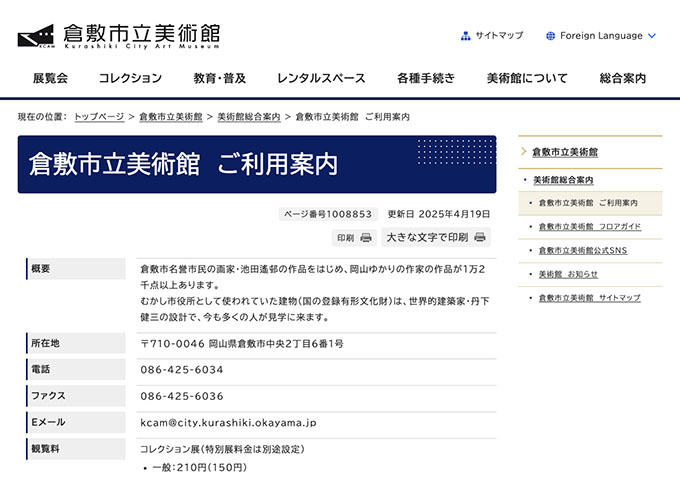The width and height of the screenshot is (680, 480).
Task: Go to 倉敷市立美術館 breadcrumb link
Action: pos(171,117)
